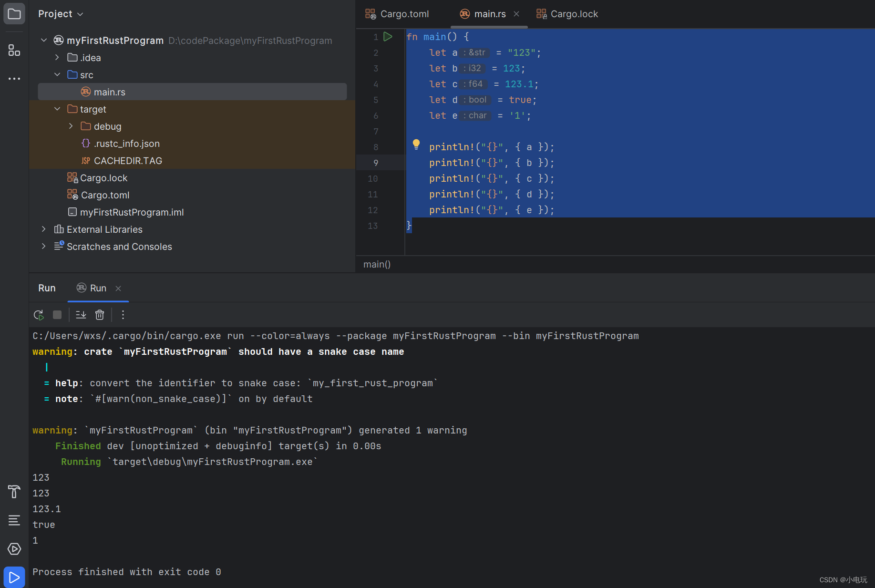The width and height of the screenshot is (875, 588).
Task: Open the Terminal-style lines tool window icon
Action: coord(14,520)
